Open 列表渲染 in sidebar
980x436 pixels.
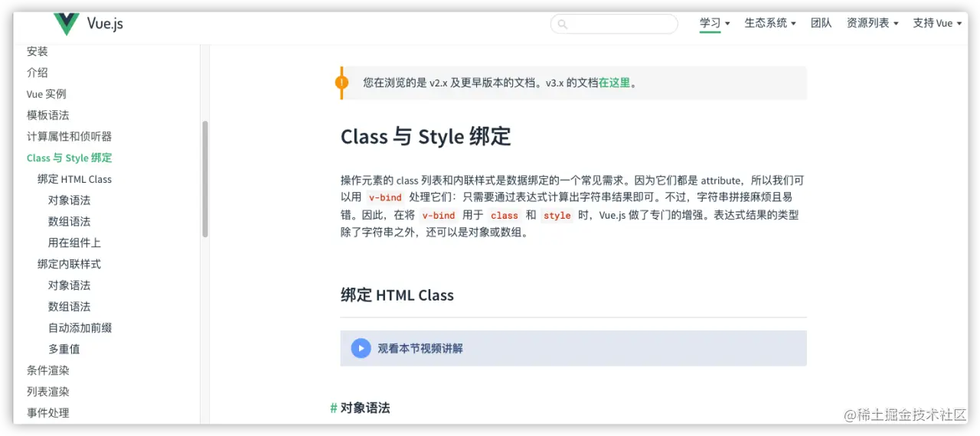point(48,392)
